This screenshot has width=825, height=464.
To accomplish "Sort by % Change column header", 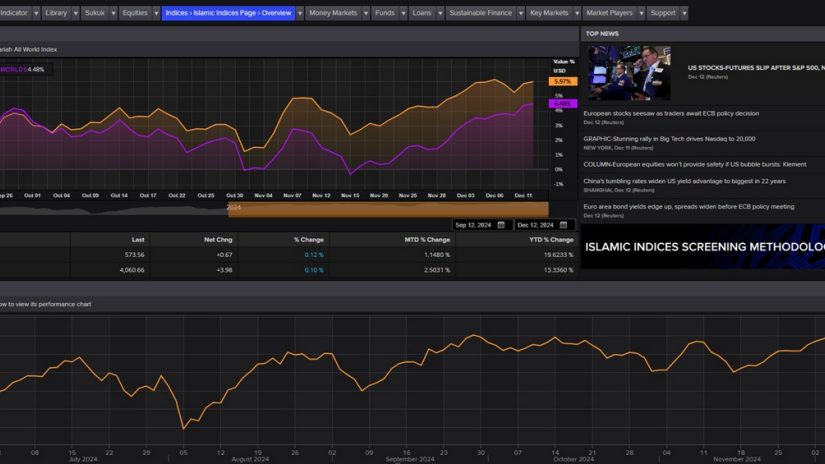I will click(309, 240).
